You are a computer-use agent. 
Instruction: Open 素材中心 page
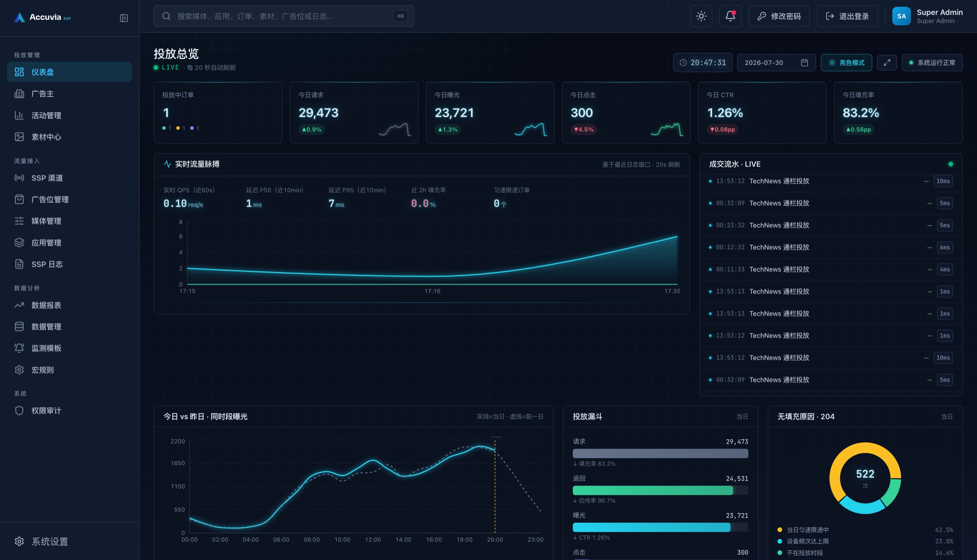coord(69,137)
